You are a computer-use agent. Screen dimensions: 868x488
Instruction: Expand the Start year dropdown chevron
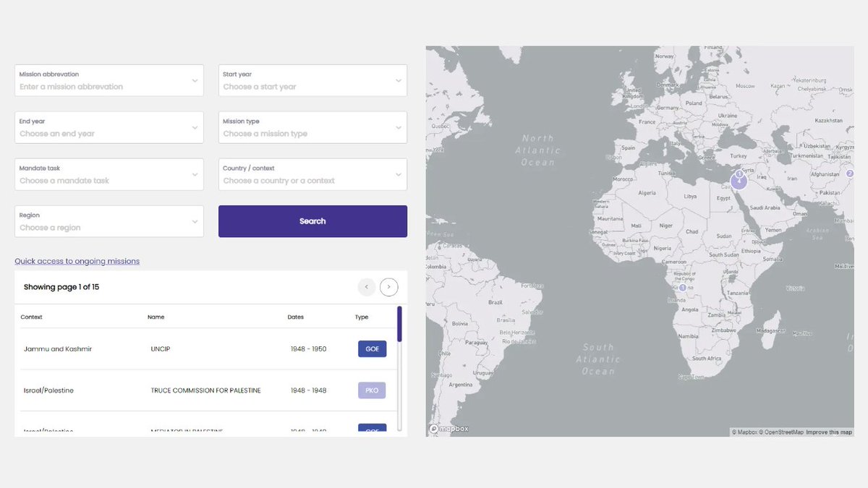point(399,81)
